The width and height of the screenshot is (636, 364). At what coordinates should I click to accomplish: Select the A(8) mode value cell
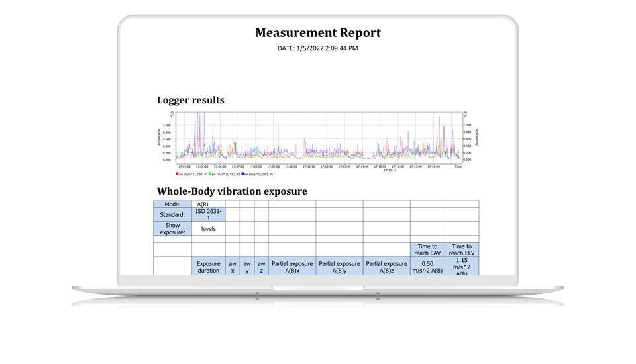(209, 205)
